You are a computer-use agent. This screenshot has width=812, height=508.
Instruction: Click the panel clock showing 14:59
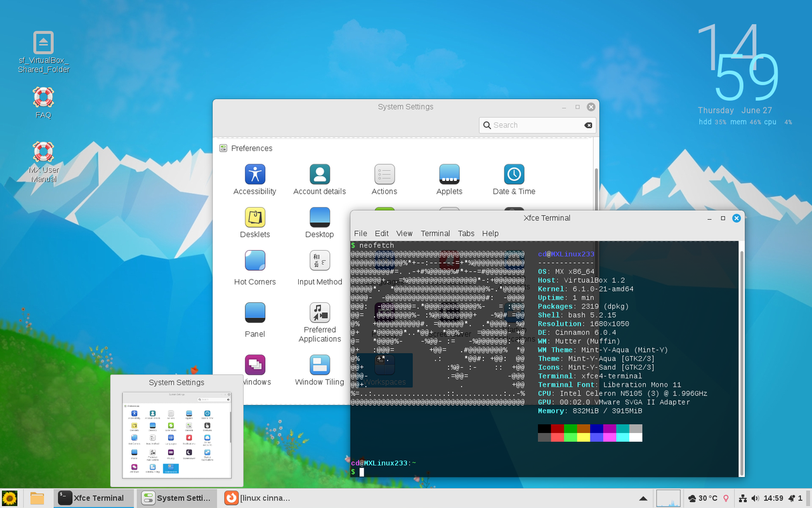[x=773, y=498]
